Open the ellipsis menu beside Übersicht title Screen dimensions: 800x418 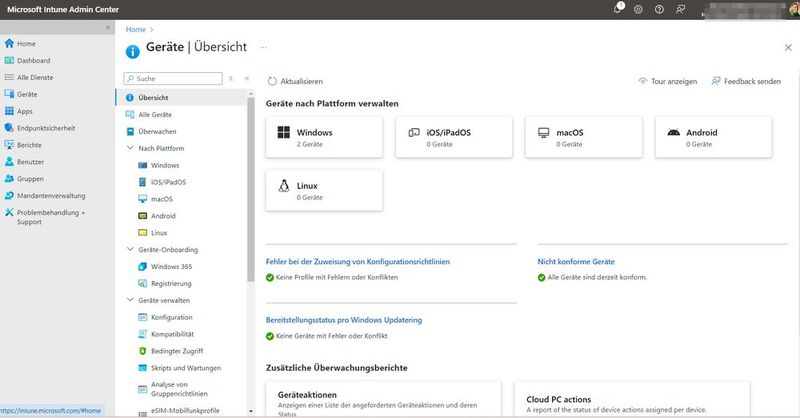click(263, 47)
